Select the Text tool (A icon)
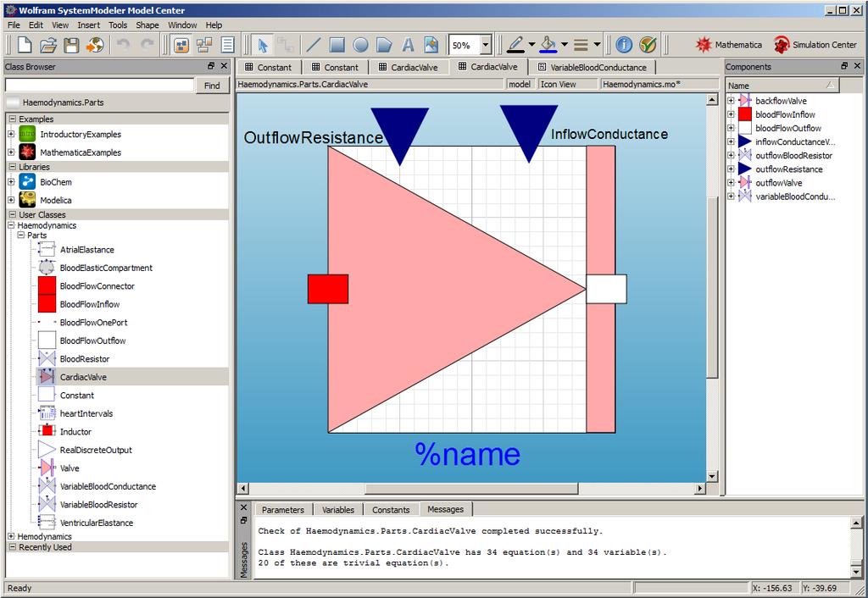The image size is (868, 598). point(408,45)
